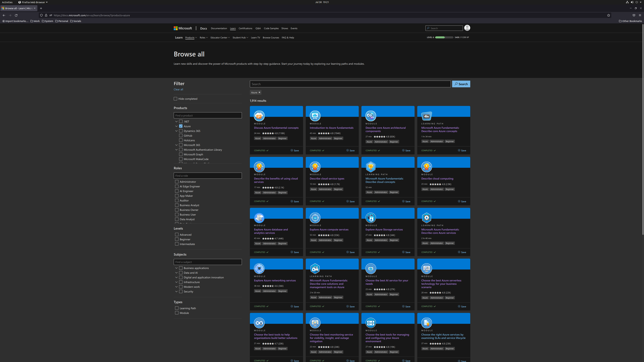Open the Roles dropdown menu
The image size is (644, 362).
pyautogui.click(x=204, y=38)
